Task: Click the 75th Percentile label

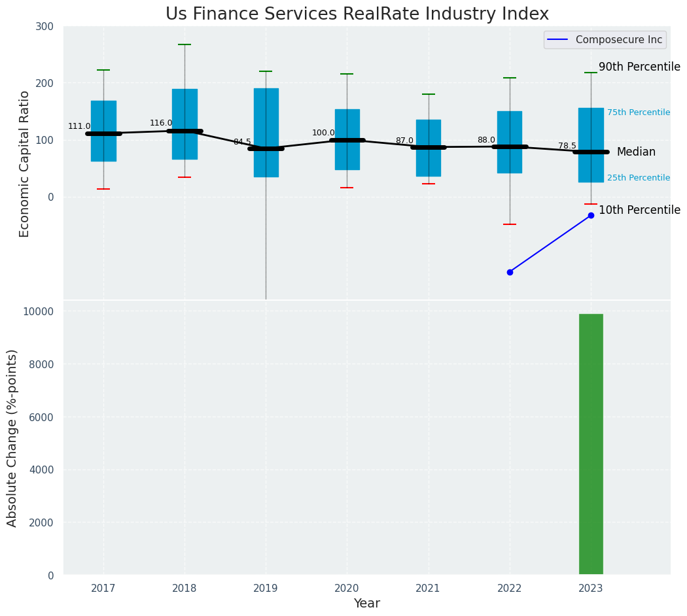Action: [638, 112]
